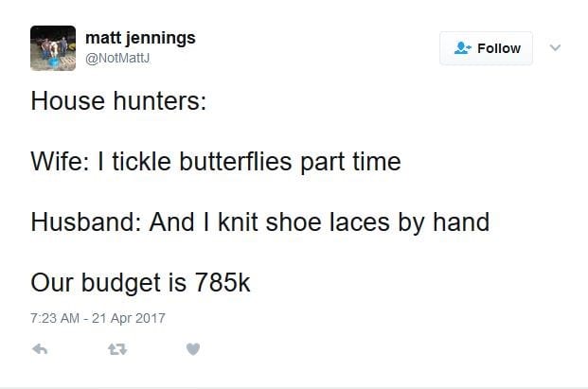Click the "785k" budget amount
This screenshot has height=389, width=588.
click(x=223, y=283)
